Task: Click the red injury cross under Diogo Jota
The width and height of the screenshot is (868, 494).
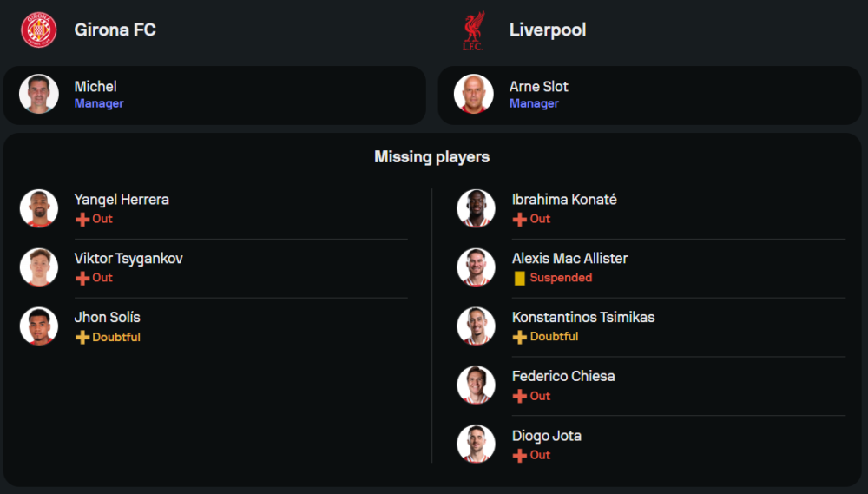Action: 520,456
